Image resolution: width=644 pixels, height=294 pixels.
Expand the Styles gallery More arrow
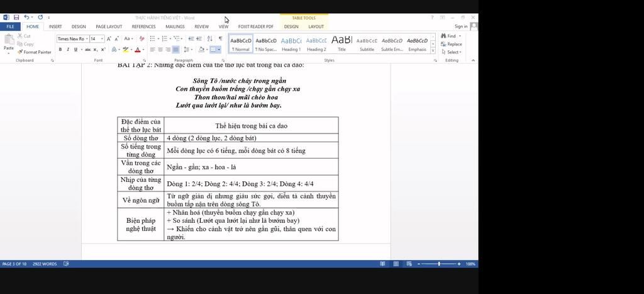(433, 50)
